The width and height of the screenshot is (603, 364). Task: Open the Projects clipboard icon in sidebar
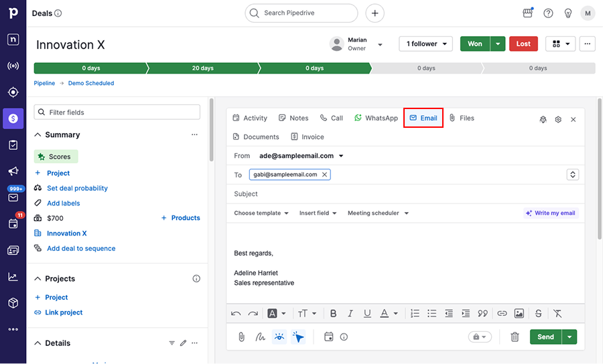click(x=13, y=145)
